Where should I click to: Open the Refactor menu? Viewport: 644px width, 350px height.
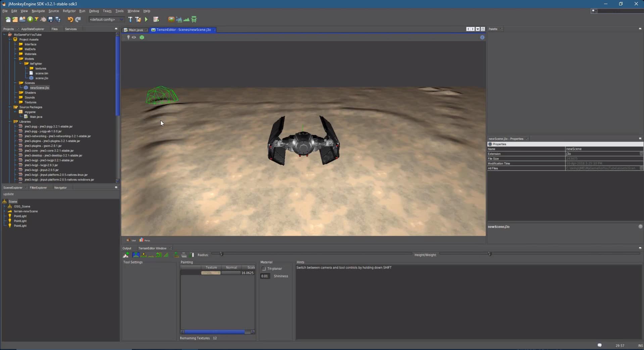(x=69, y=11)
